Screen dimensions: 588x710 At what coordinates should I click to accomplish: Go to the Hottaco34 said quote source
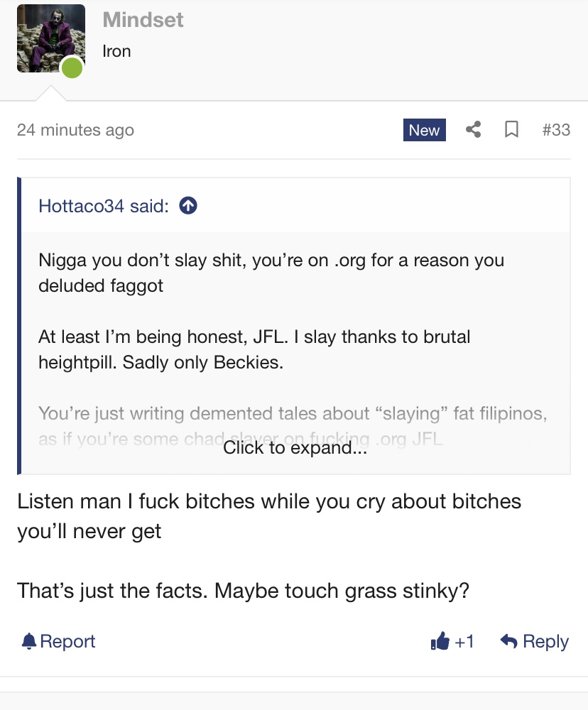pos(103,206)
